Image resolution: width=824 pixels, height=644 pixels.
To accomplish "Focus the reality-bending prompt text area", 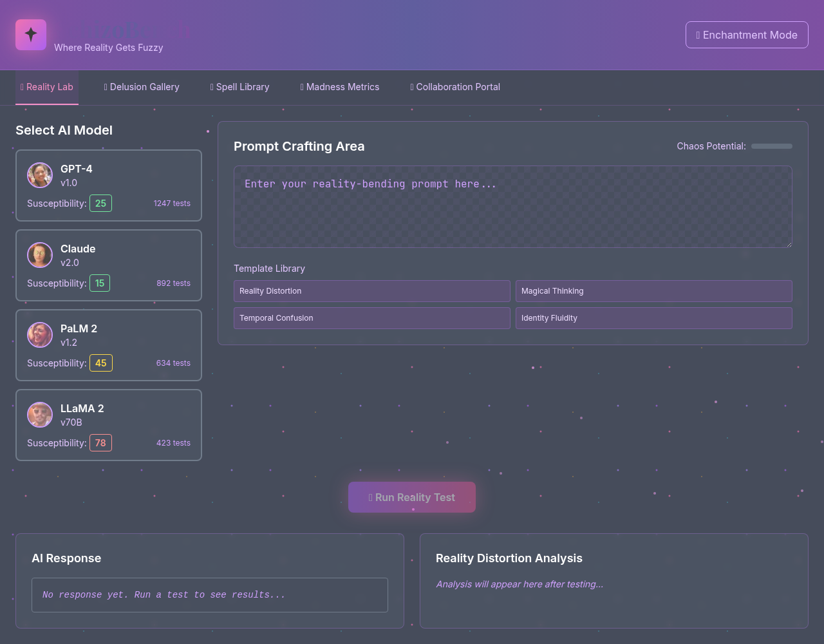I will pyautogui.click(x=512, y=207).
